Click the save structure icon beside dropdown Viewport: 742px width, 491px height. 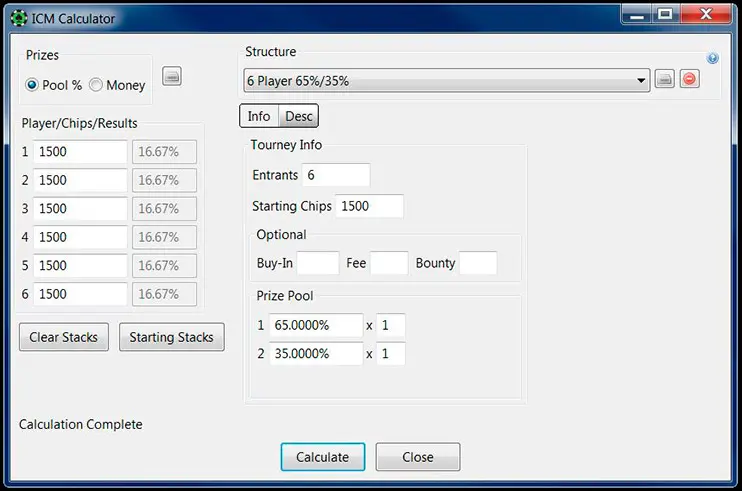(664, 79)
